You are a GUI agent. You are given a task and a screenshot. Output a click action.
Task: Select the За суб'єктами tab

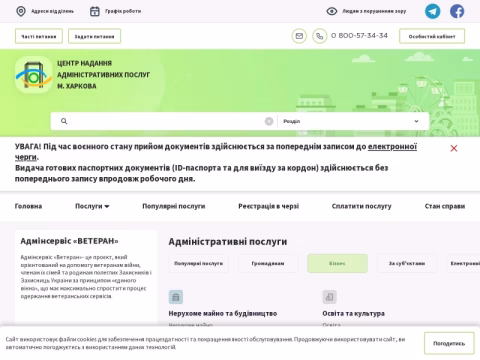(407, 263)
